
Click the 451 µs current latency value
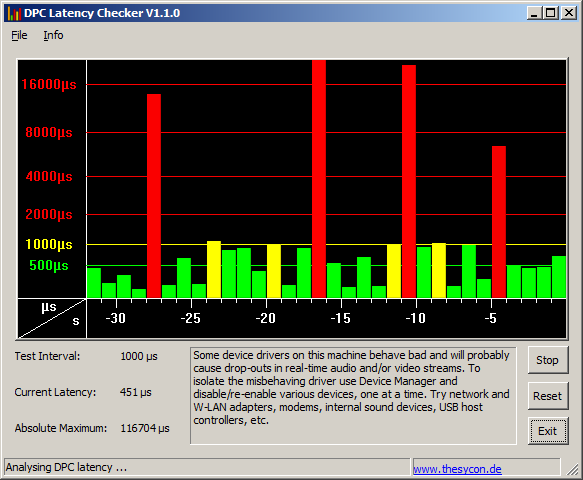coord(136,392)
